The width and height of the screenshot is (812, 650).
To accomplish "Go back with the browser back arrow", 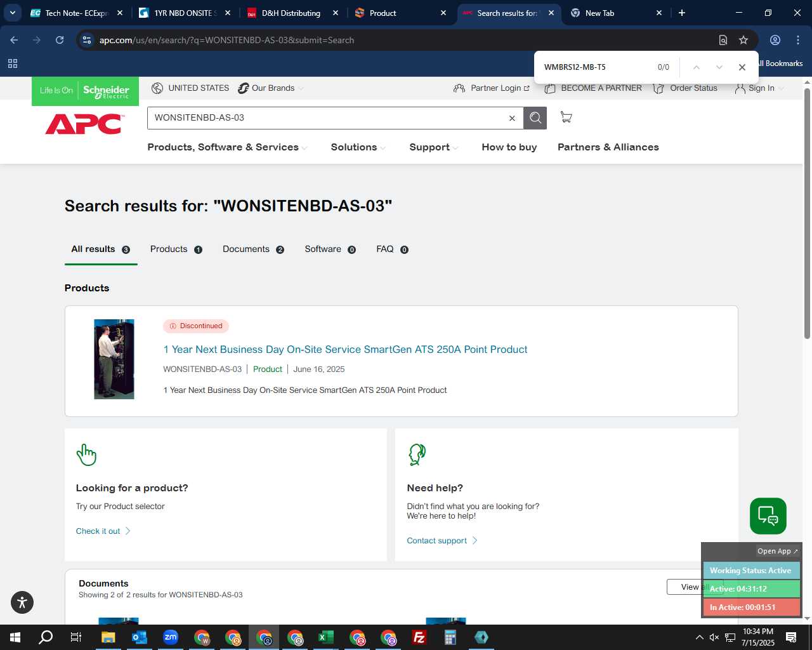I will point(14,40).
